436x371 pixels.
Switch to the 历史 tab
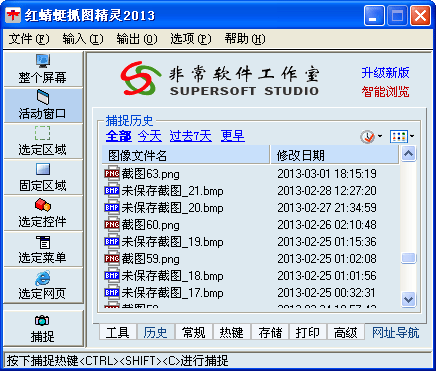155,332
